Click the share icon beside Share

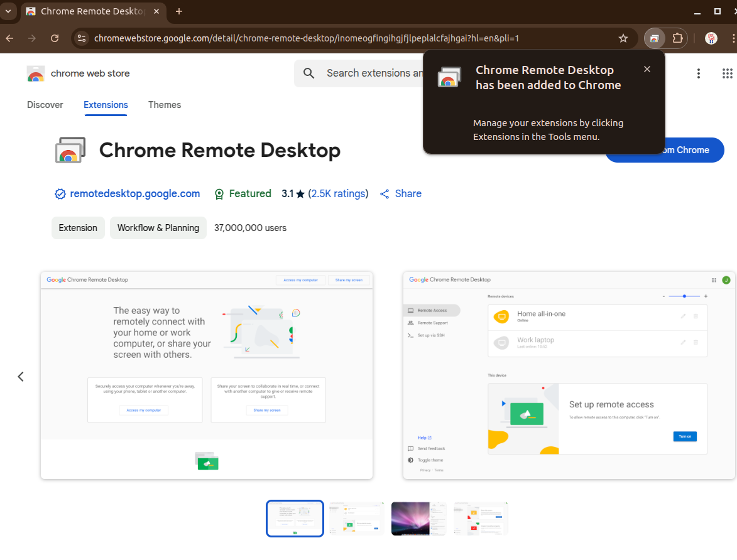tap(385, 193)
